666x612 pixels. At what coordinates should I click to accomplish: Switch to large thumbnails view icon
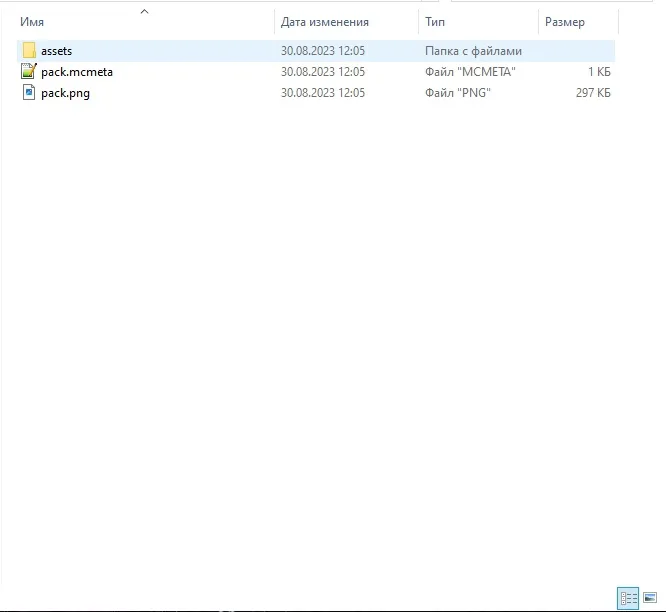[650, 598]
